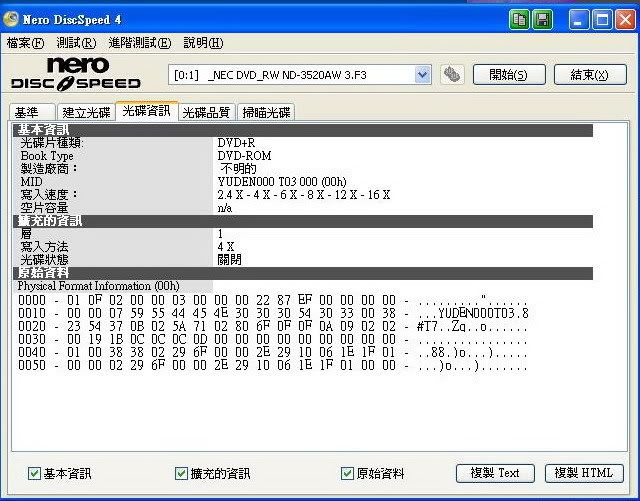640x501 pixels.
Task: Click the options icon beside drive dropdown
Action: click(x=452, y=75)
